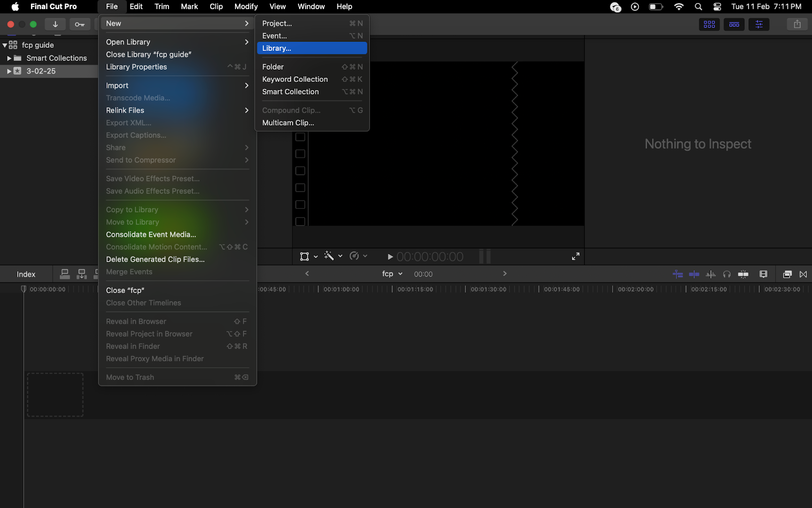Screen dimensions: 812x508
Task: Open macOS Control Center icon
Action: (x=717, y=7)
